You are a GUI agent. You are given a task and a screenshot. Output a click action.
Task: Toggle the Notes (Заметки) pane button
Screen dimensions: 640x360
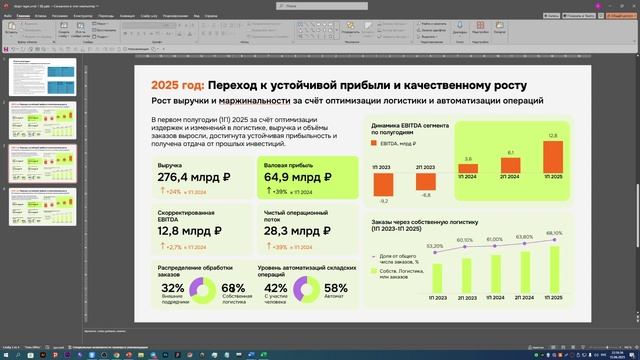[536, 347]
